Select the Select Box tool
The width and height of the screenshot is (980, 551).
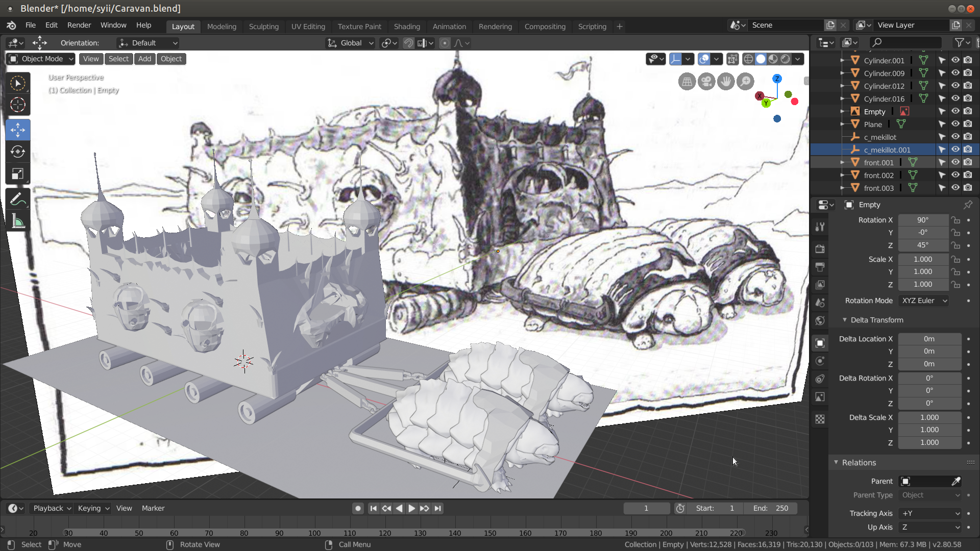pyautogui.click(x=18, y=84)
